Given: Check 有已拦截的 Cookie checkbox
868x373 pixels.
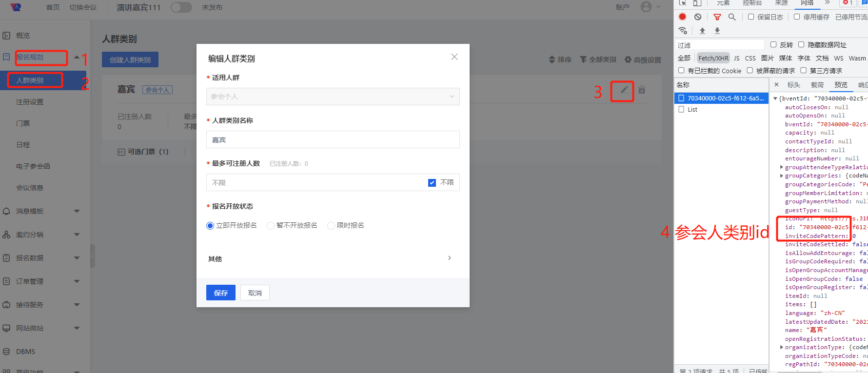Looking at the screenshot, I should [x=681, y=70].
